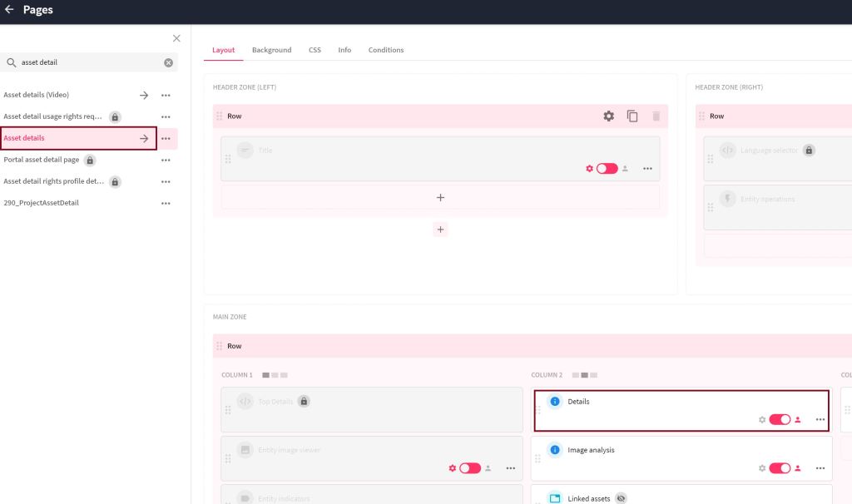Expand options for 290_ProjectAssetDetail page
The width and height of the screenshot is (852, 504).
(x=166, y=203)
